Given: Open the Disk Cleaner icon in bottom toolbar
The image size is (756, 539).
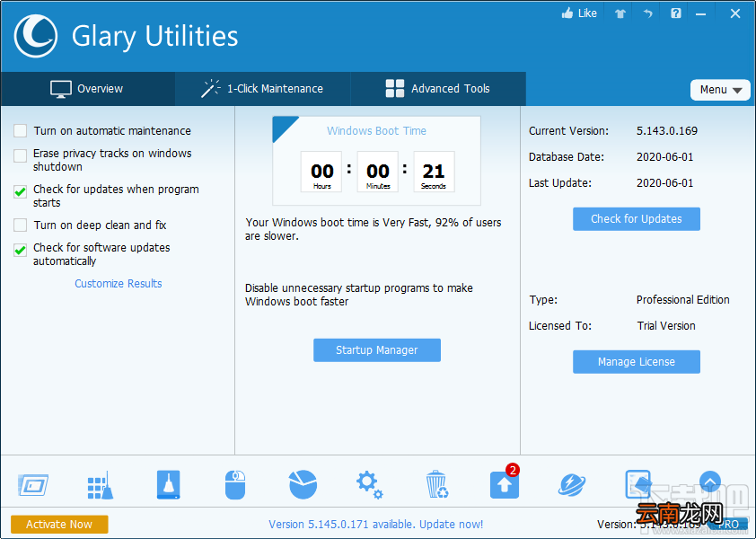Looking at the screenshot, I should tap(33, 485).
